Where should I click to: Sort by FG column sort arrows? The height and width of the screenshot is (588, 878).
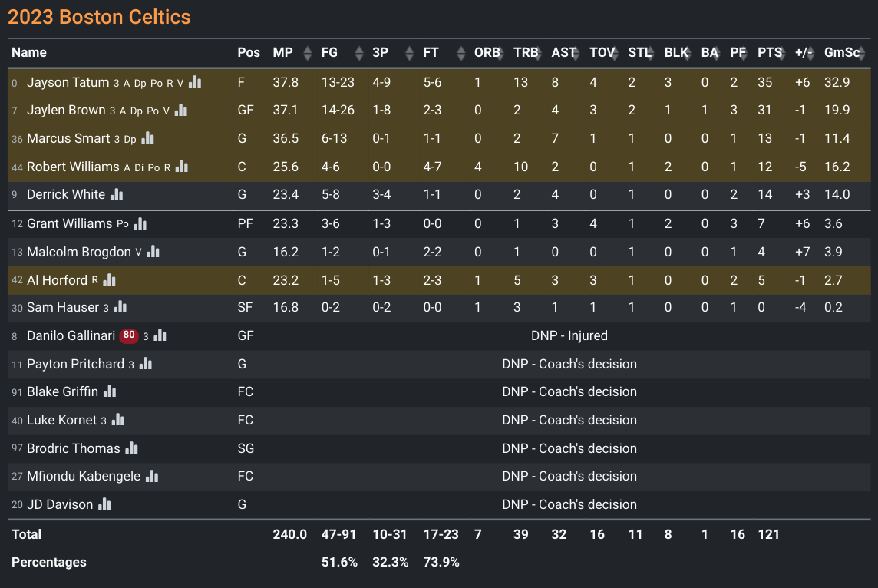pyautogui.click(x=359, y=53)
